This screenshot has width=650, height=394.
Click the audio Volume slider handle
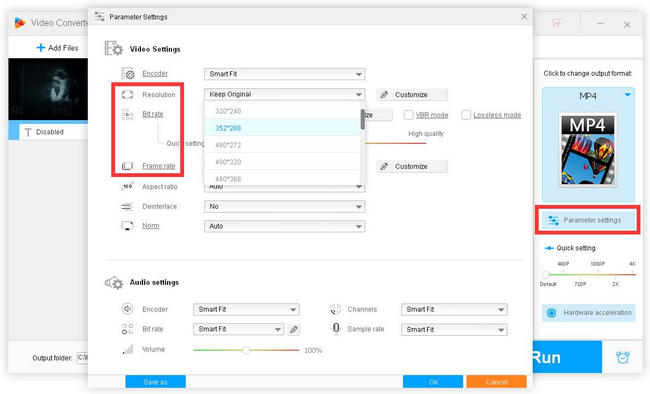[x=246, y=350]
